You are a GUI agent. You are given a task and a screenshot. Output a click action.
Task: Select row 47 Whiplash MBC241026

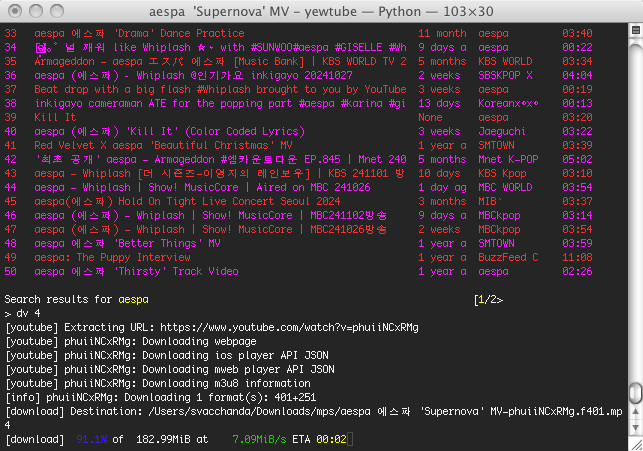coord(299,229)
